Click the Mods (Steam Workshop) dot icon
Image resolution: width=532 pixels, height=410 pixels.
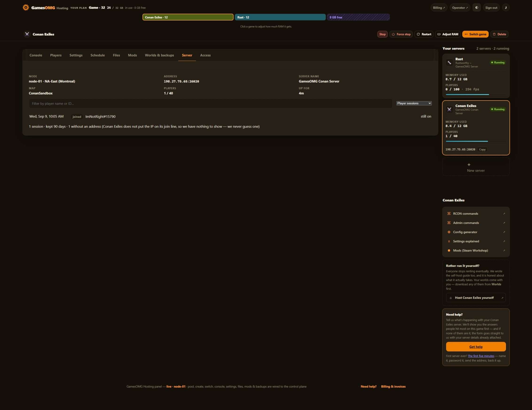[x=449, y=250]
